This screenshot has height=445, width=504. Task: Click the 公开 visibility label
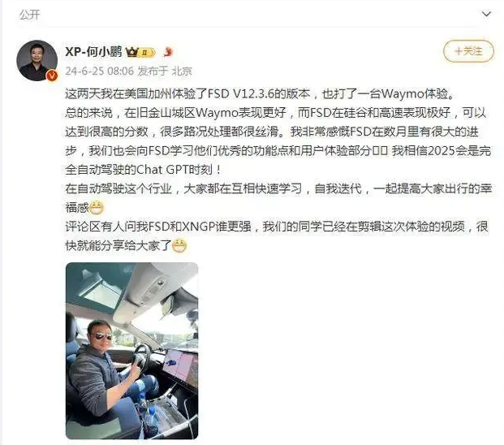point(29,15)
